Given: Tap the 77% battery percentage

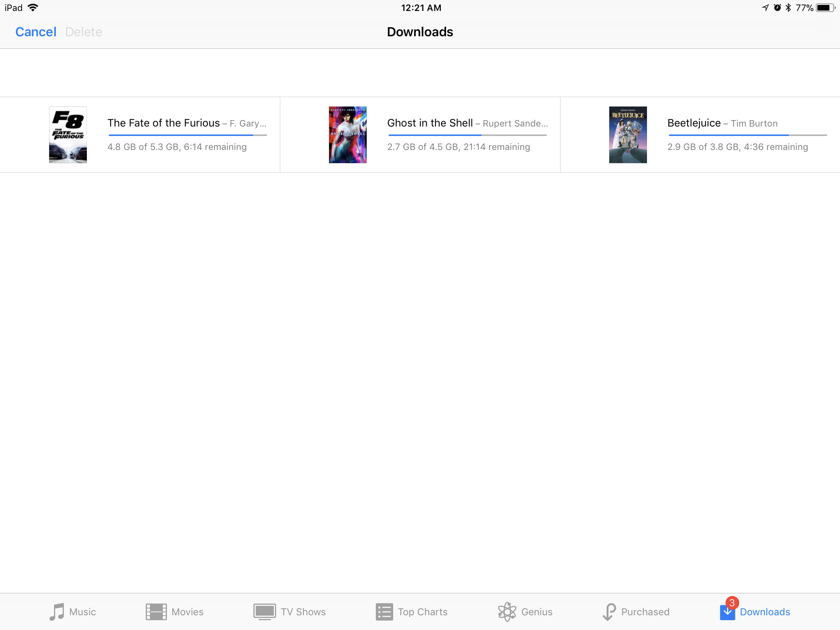Looking at the screenshot, I should click(x=804, y=8).
